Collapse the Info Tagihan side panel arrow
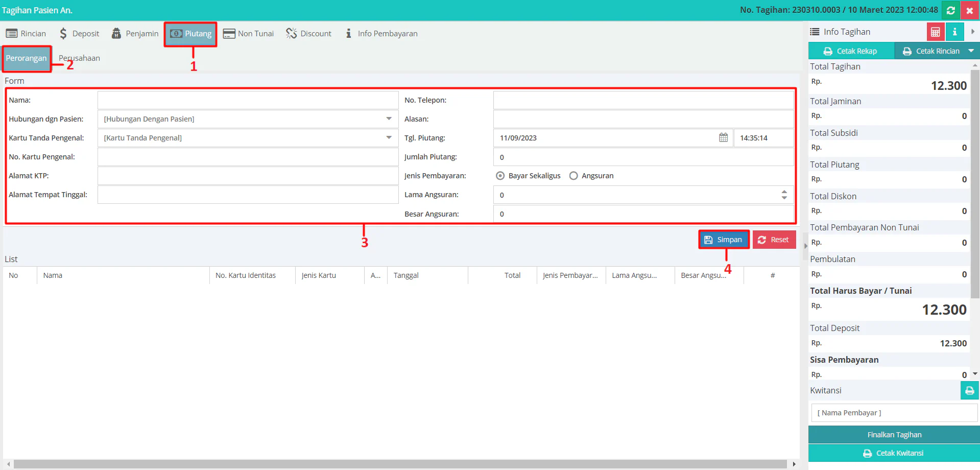Screen dimensions: 980x470 (805, 246)
